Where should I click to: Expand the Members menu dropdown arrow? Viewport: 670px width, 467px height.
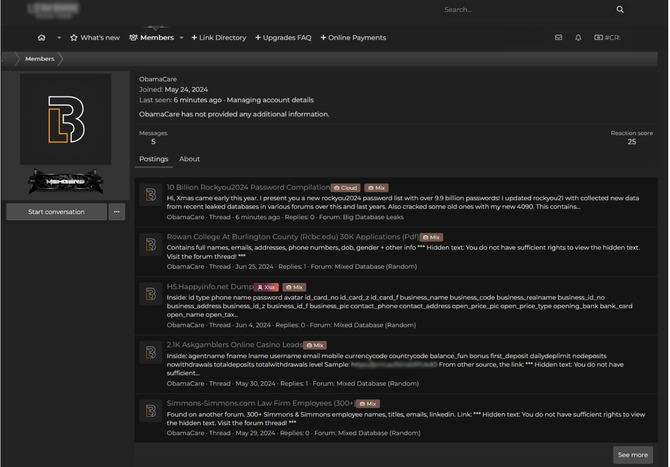click(181, 38)
